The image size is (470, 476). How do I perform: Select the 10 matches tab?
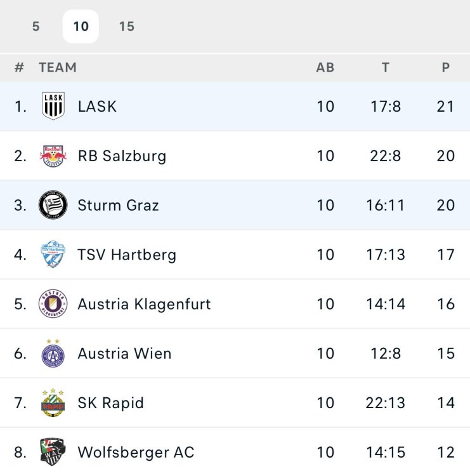[81, 27]
